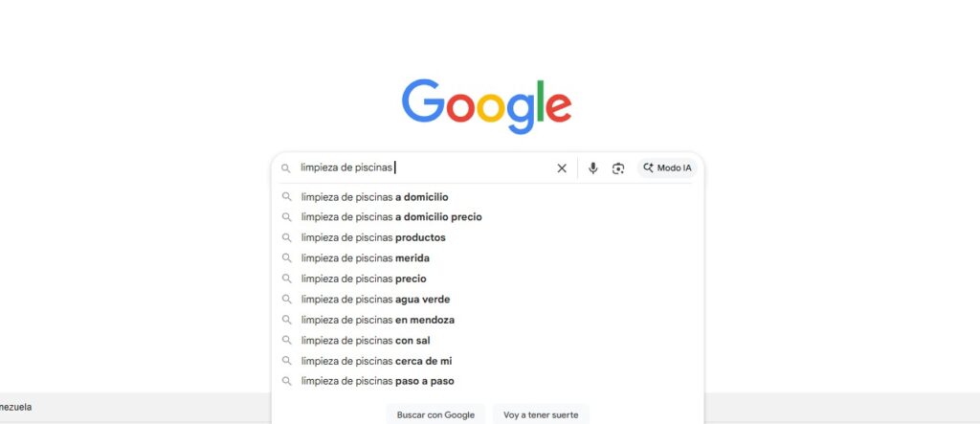The width and height of the screenshot is (980, 424).
Task: Select suggestion "limpieza de piscinas a domicilio precio"
Action: point(391,217)
